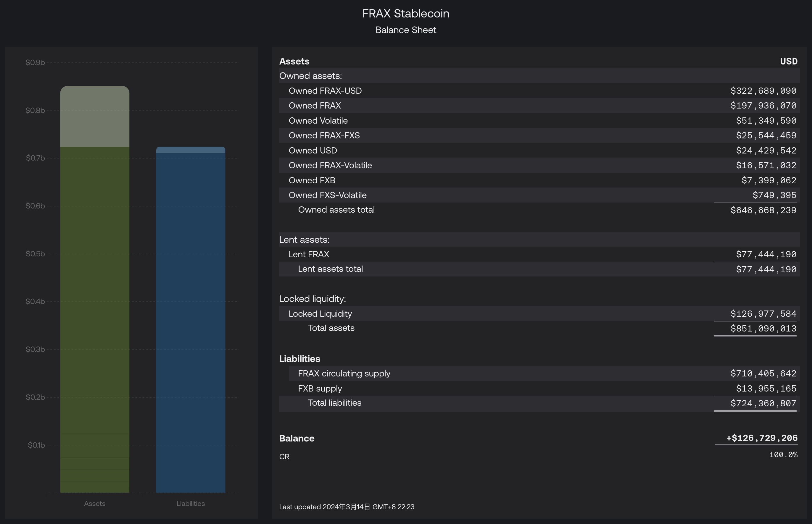This screenshot has width=812, height=524.
Task: Click the FRAX Stablecoin title
Action: pos(406,14)
